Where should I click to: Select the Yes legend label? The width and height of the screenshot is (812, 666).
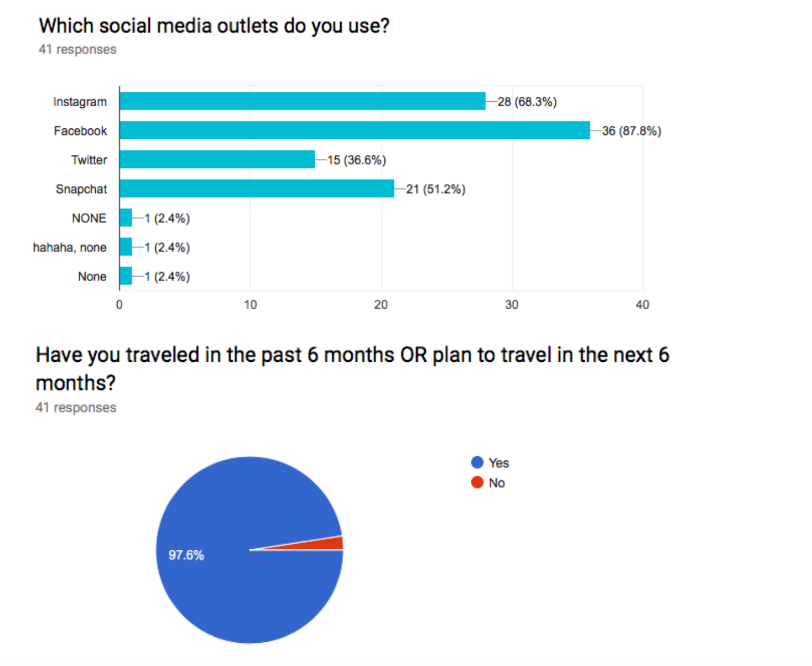pos(498,463)
